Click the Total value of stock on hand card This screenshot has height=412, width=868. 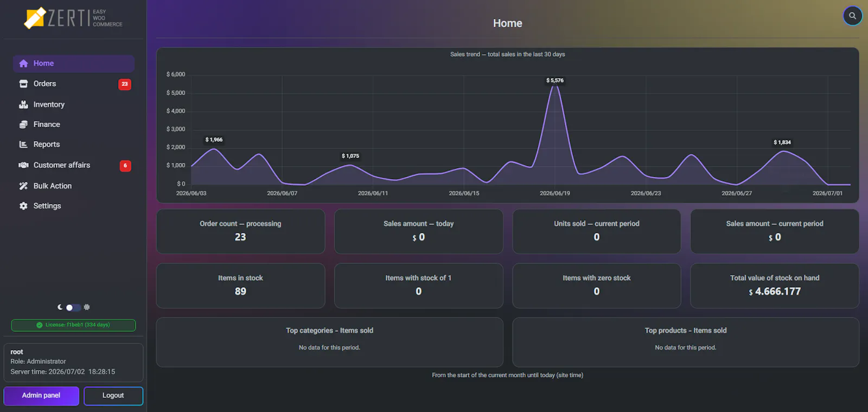(775, 286)
